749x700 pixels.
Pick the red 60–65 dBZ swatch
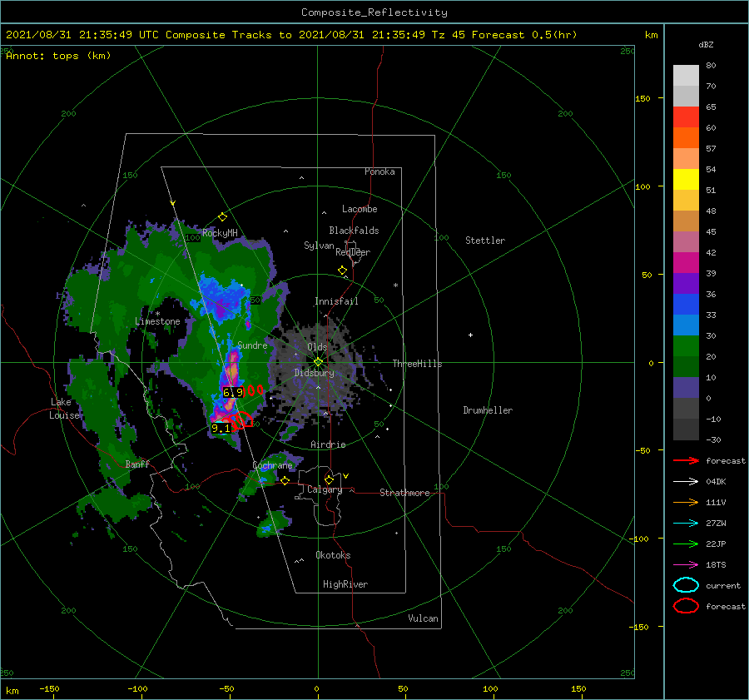(686, 117)
